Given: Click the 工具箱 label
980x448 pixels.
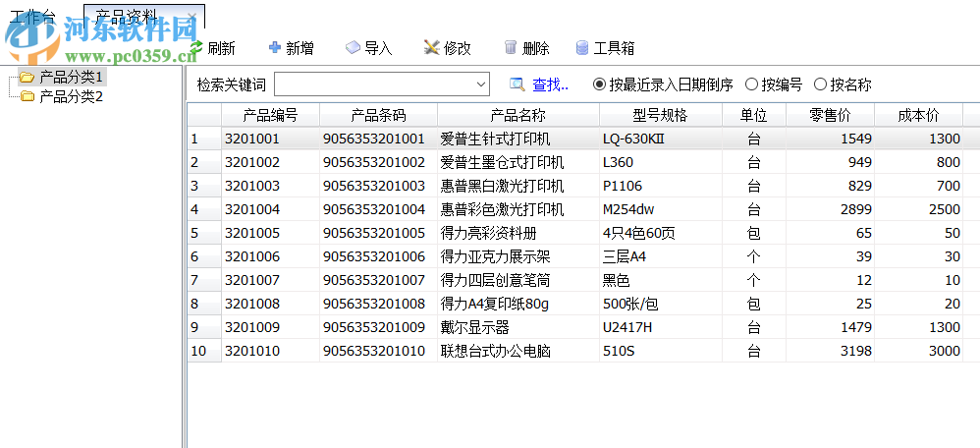Looking at the screenshot, I should tap(614, 48).
